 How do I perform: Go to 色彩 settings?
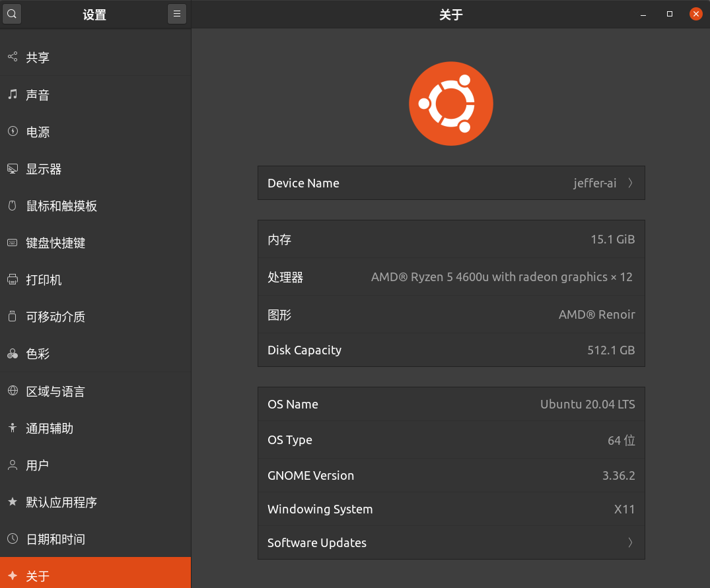(96, 354)
